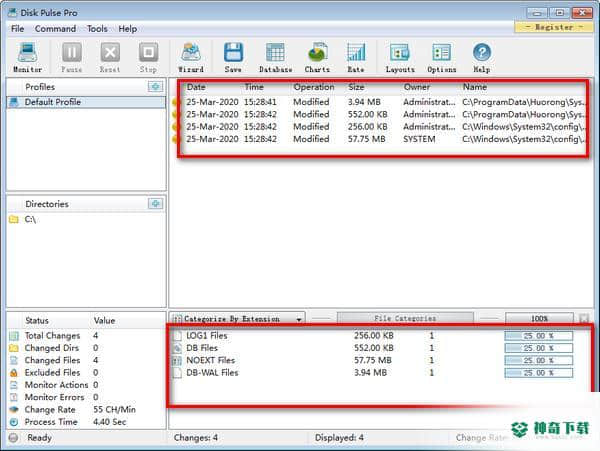Start monitoring with the Monitor toolbar icon
This screenshot has width=600, height=451.
click(28, 57)
